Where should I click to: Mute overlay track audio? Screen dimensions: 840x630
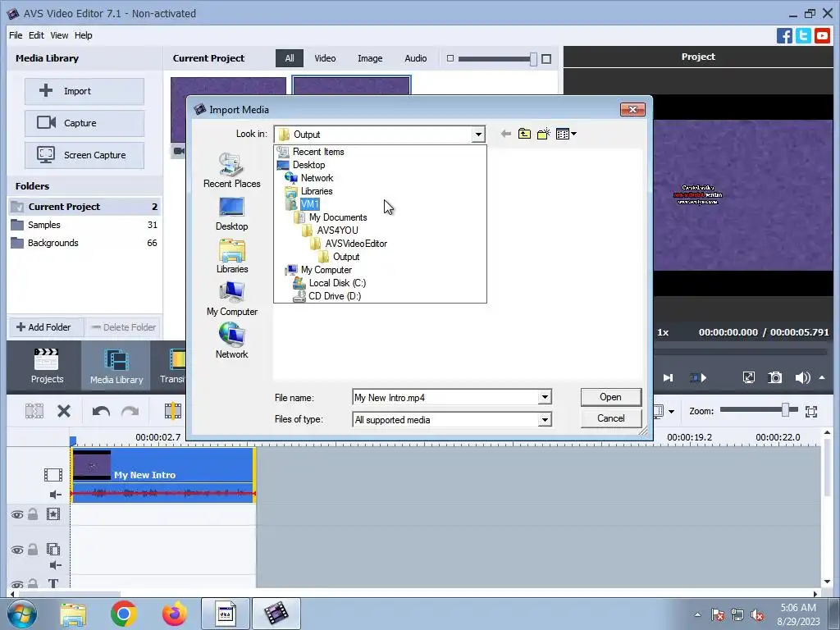(x=55, y=565)
